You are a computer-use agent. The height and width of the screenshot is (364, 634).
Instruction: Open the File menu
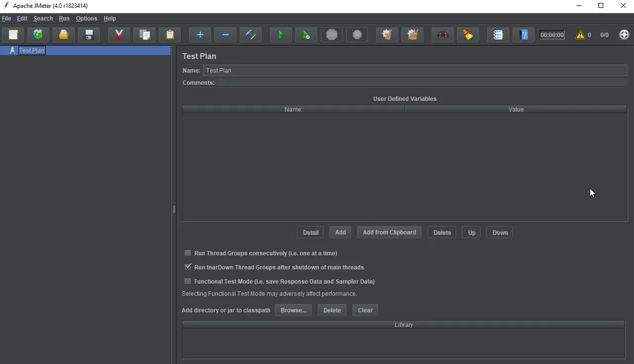[x=6, y=18]
